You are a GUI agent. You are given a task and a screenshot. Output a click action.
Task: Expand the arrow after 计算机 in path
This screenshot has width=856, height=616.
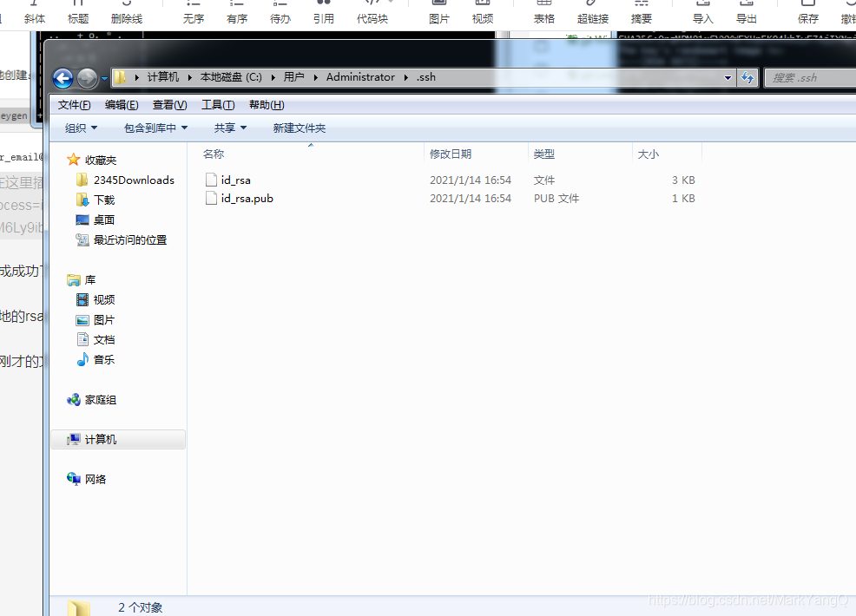coord(189,77)
